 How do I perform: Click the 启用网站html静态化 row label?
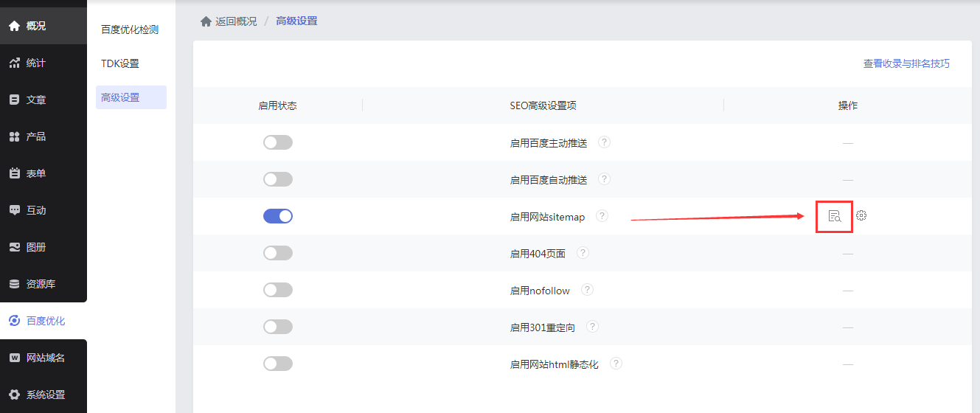pos(555,364)
